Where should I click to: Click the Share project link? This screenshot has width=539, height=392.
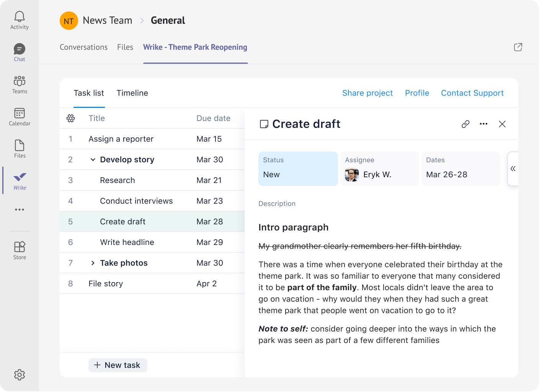[x=367, y=93]
